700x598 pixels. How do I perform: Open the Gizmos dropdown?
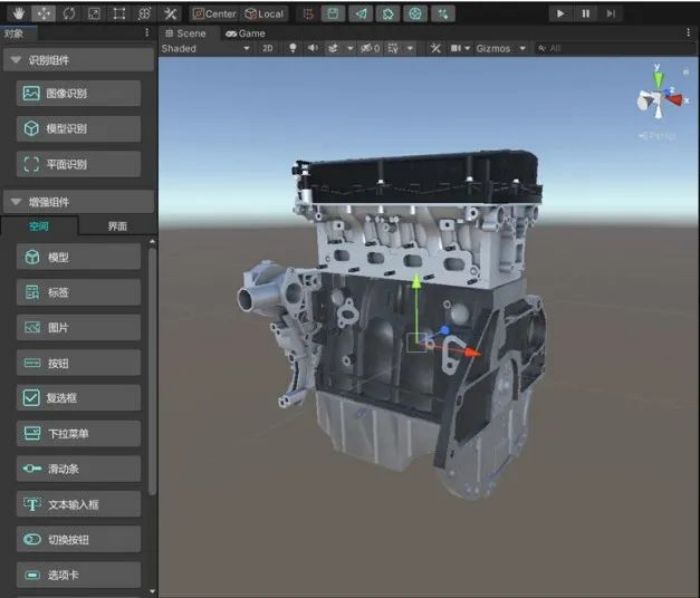[x=500, y=48]
